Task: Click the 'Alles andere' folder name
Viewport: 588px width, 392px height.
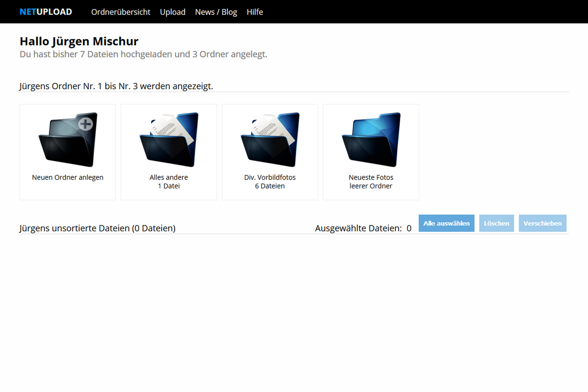Action: click(x=169, y=178)
